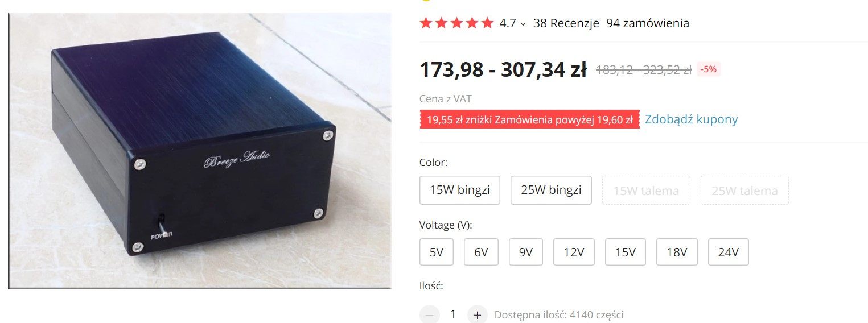Open the Zdobądź kupony coupon link

tap(691, 119)
